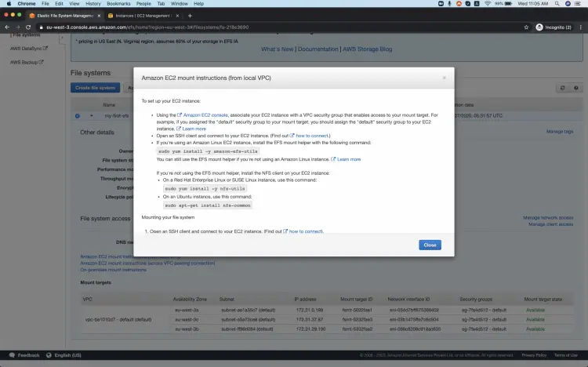Screen dimensions: 588x367
Task: Open the What's New link
Action: click(x=277, y=49)
